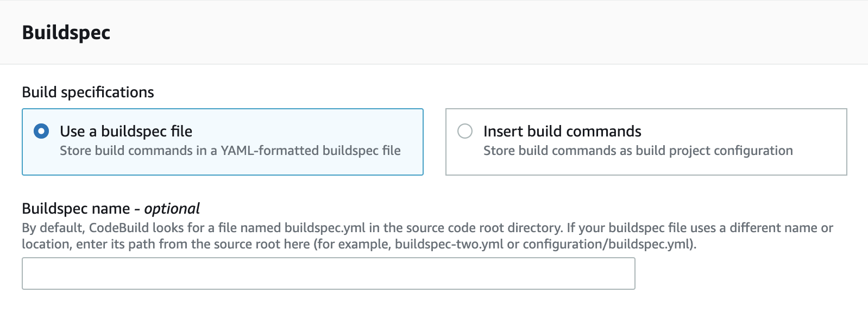Click the 'Buildspec name' field label
Viewport: 868px width, 311px height.
[x=76, y=209]
